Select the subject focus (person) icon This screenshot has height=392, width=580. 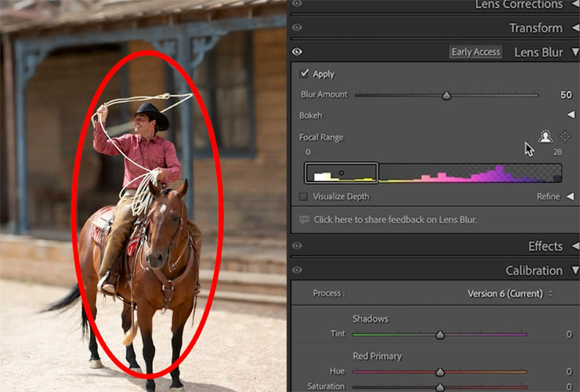pyautogui.click(x=546, y=136)
